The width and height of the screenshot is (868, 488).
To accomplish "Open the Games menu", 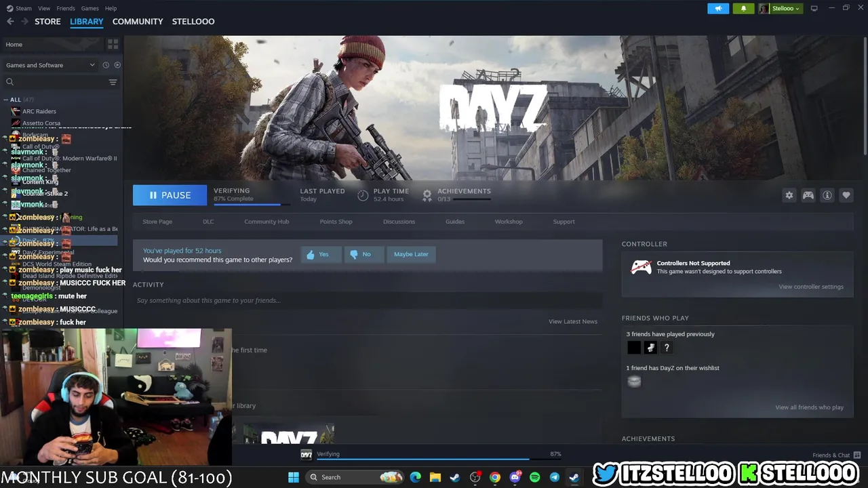I will pos(90,8).
